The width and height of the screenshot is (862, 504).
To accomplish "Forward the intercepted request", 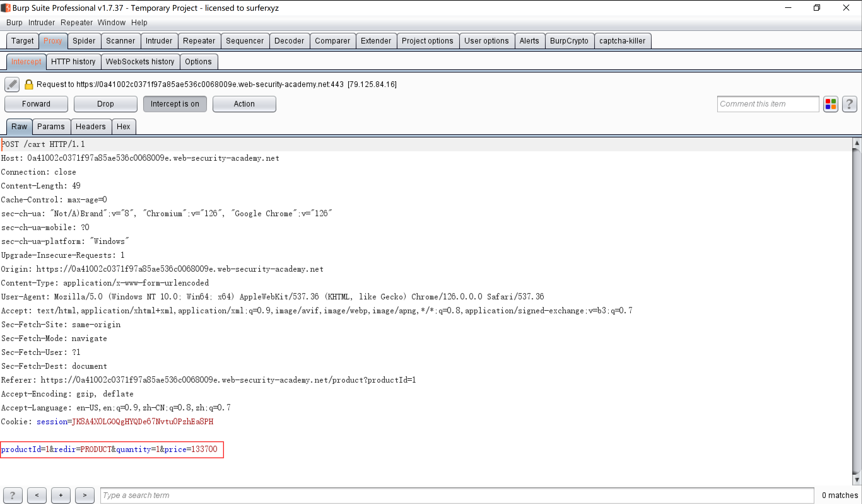I will pyautogui.click(x=36, y=104).
